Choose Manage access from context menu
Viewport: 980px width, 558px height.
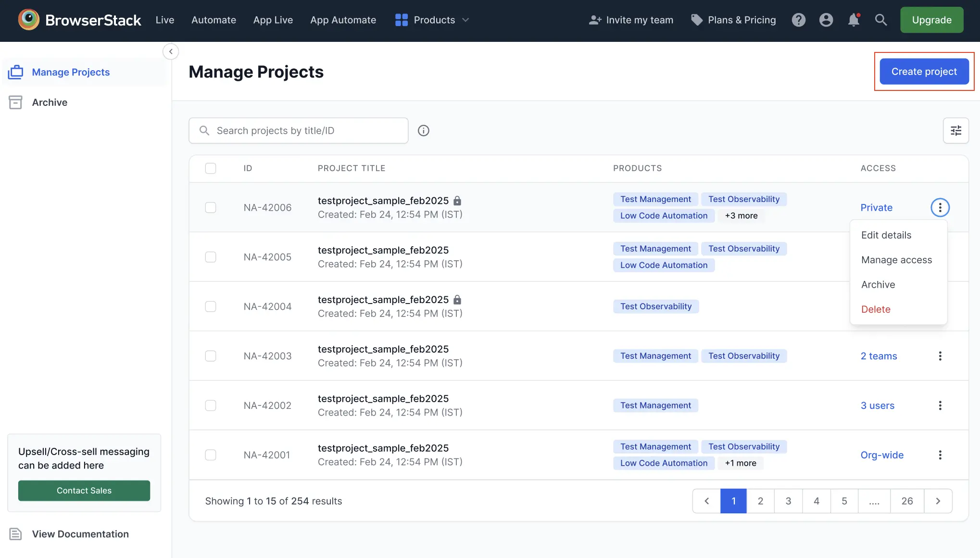(896, 260)
